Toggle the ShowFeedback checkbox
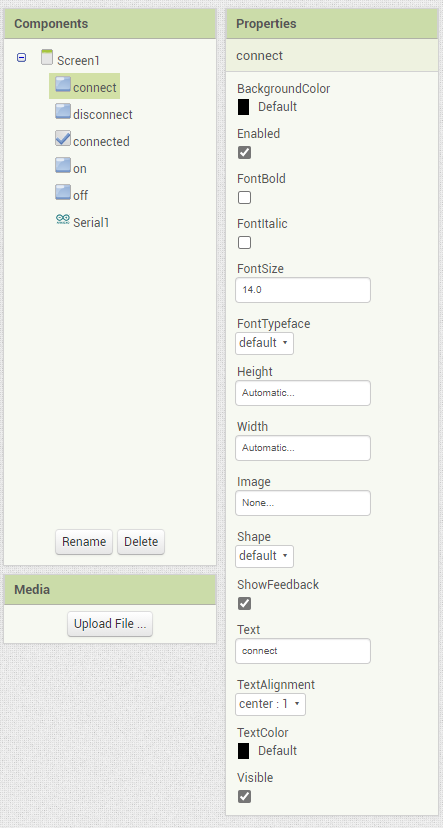The height and width of the screenshot is (828, 443). [244, 603]
